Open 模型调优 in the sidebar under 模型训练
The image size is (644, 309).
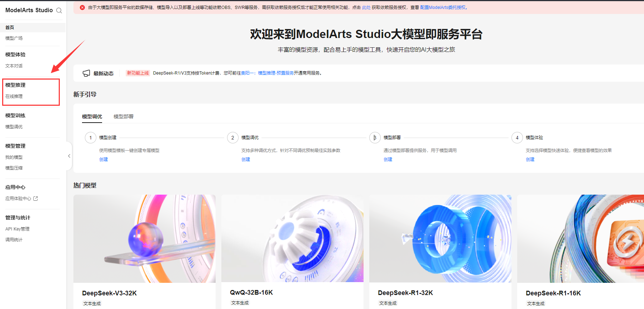(x=14, y=127)
